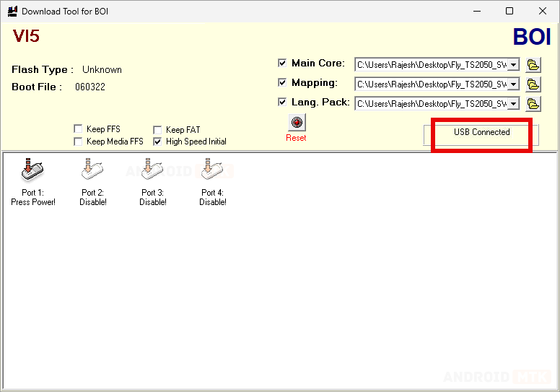This screenshot has width=560, height=392.
Task: Click the red Reset icon
Action: coord(296,122)
